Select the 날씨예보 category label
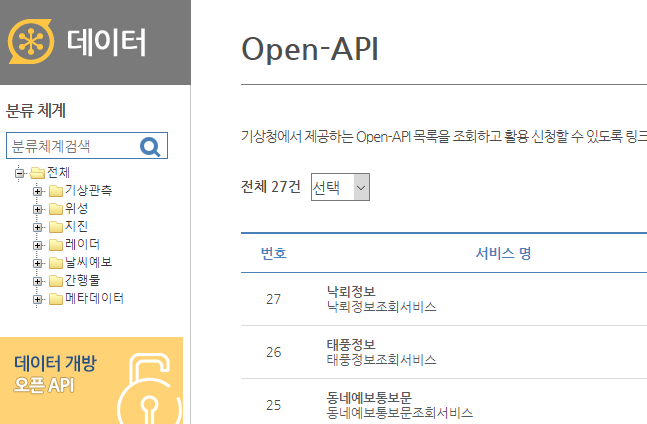The width and height of the screenshot is (647, 424). 89,262
